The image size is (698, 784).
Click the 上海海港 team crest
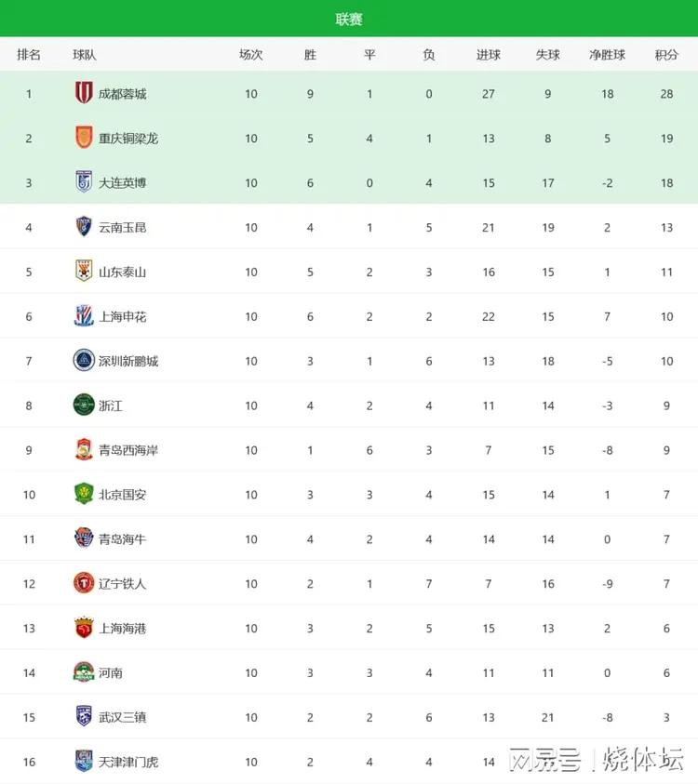pyautogui.click(x=84, y=627)
